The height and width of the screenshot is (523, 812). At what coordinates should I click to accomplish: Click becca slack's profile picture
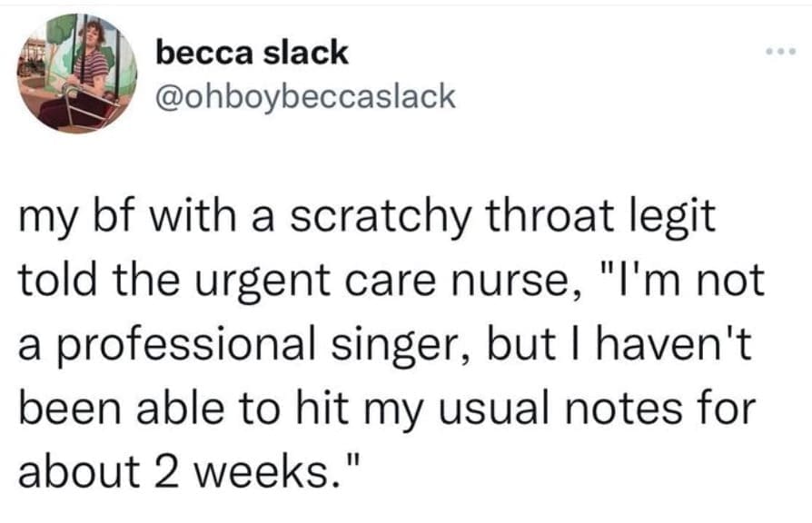pyautogui.click(x=77, y=74)
